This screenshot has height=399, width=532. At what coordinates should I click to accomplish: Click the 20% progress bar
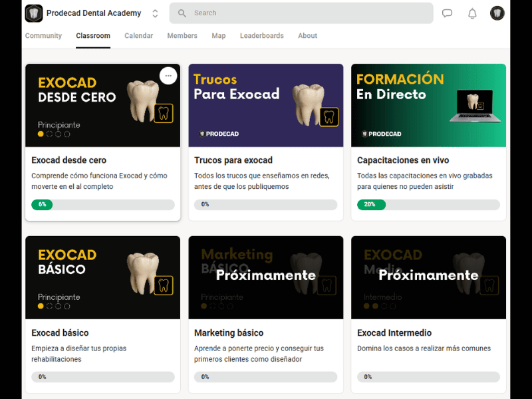428,205
